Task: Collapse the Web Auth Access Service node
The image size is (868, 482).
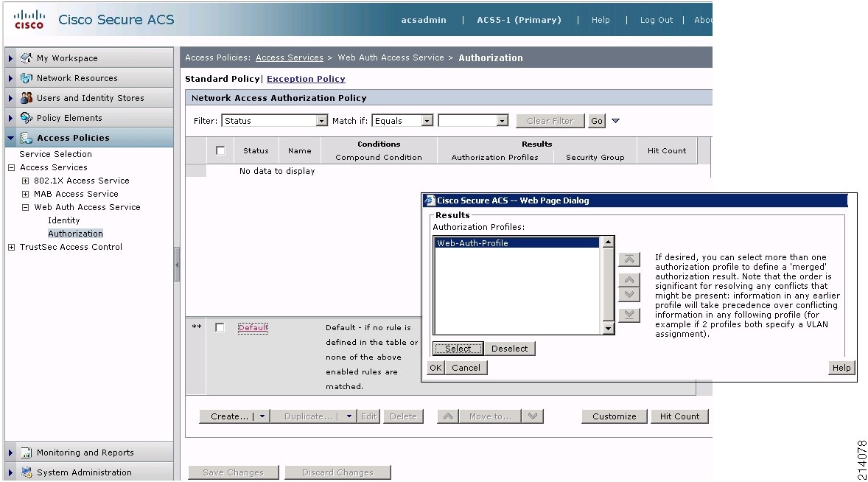Action: pos(25,207)
